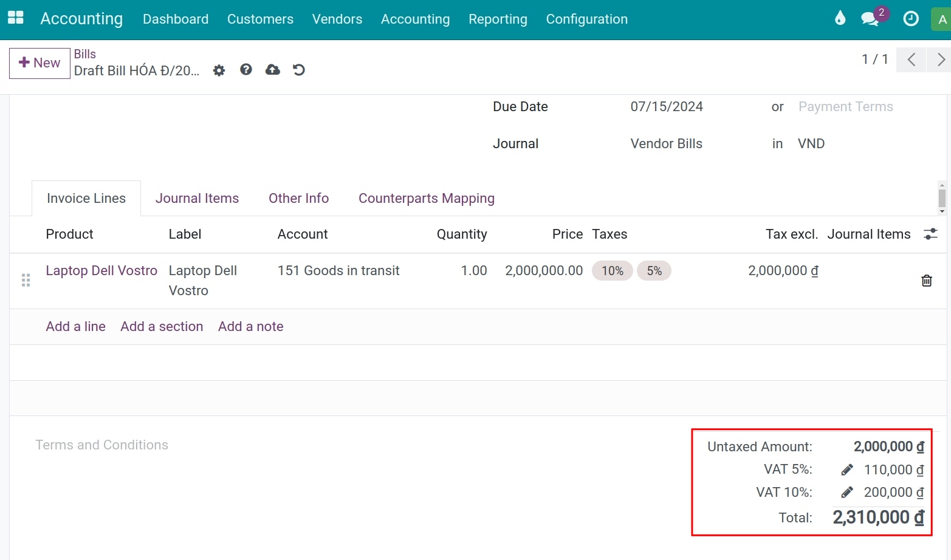The image size is (951, 560).
Task: Open the Bills breadcrumb link
Action: 85,54
